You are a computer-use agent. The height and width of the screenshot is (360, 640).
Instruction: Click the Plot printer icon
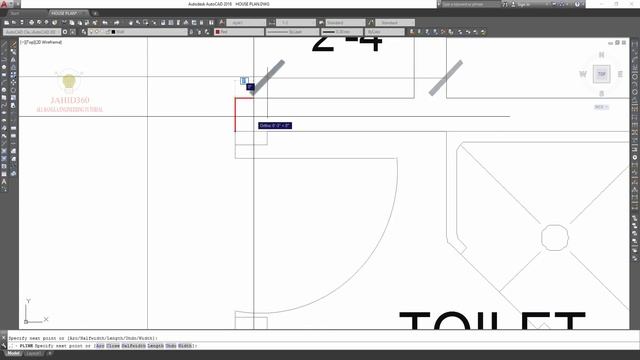click(x=31, y=22)
